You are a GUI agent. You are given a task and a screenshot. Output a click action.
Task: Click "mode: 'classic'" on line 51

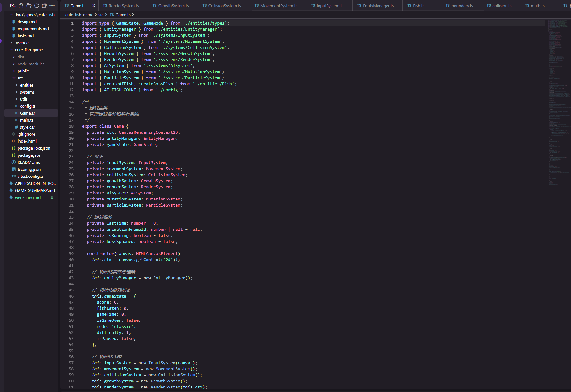coord(116,326)
